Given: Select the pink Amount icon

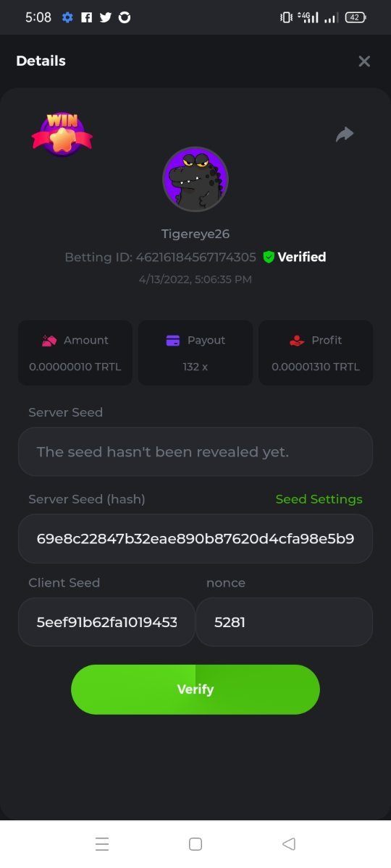Looking at the screenshot, I should (x=50, y=340).
